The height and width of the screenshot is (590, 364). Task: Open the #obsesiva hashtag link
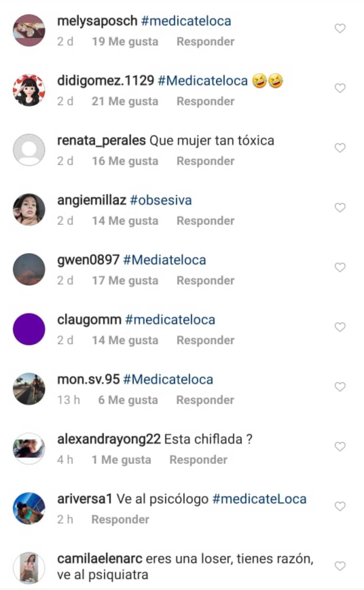coord(161,200)
